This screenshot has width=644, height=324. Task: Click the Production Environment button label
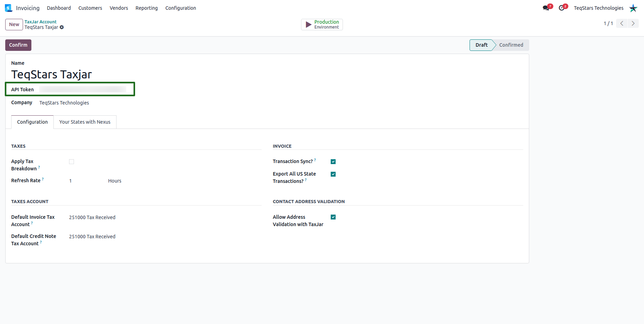[327, 24]
